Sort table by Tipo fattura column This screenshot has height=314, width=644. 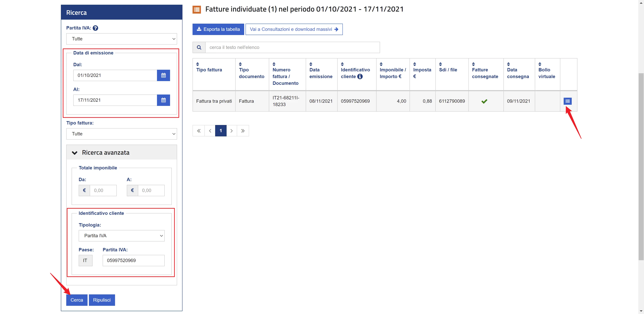click(x=198, y=64)
